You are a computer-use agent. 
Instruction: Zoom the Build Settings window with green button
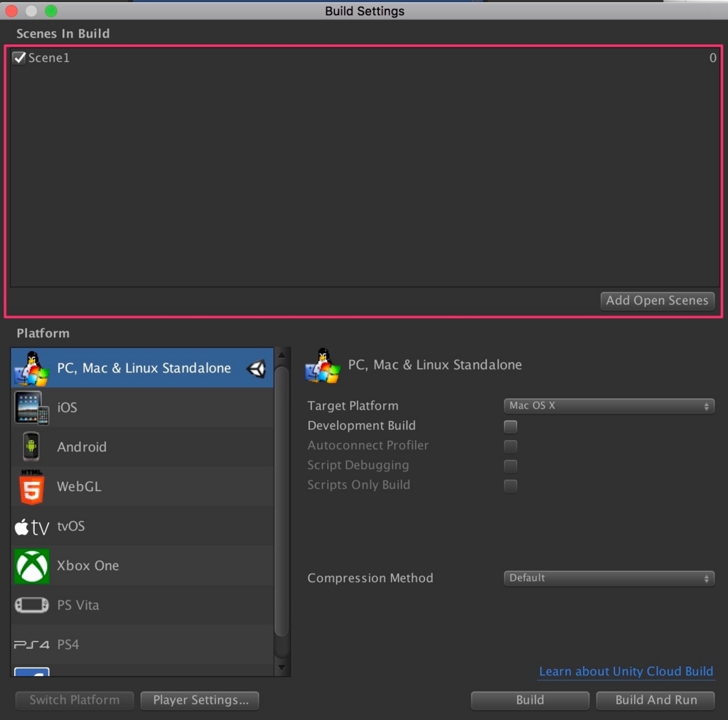click(x=51, y=11)
